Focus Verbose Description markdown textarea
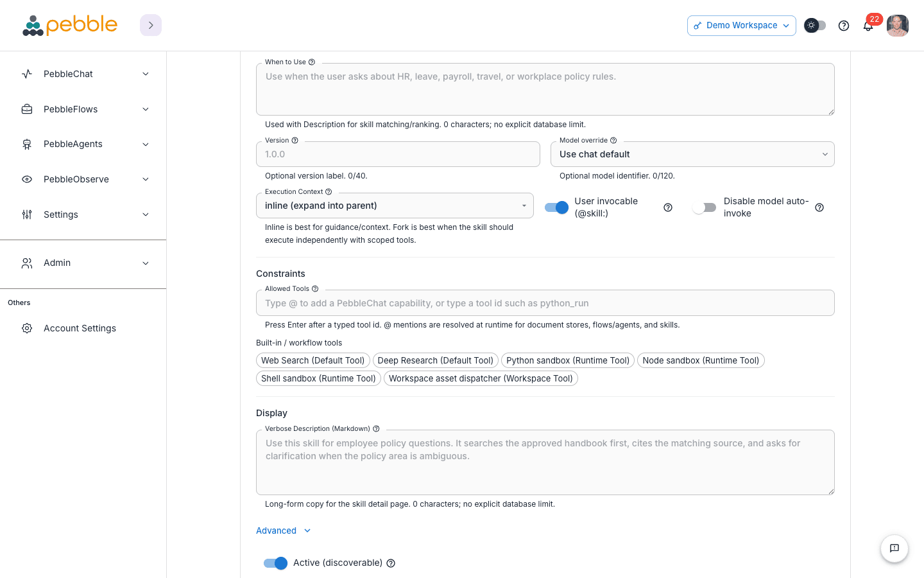 (x=545, y=462)
